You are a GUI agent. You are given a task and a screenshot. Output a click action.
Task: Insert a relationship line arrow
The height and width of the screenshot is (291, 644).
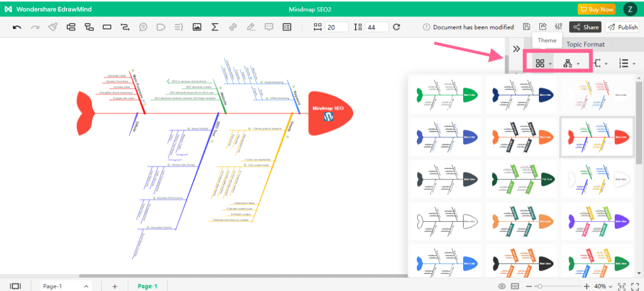(x=125, y=27)
